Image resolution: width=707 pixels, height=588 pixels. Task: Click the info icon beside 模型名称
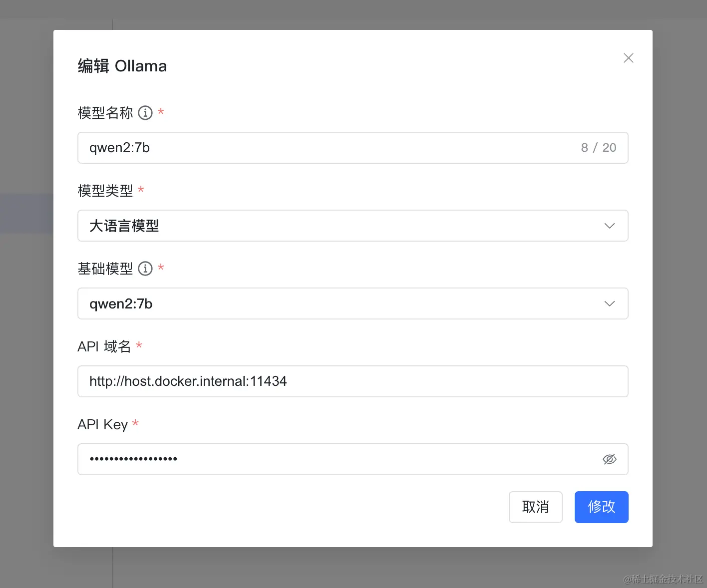145,113
